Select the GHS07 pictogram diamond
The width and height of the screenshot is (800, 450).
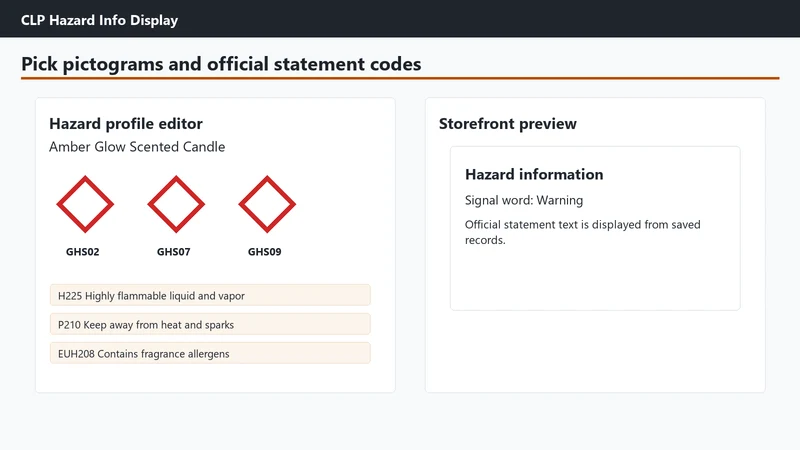pos(176,204)
